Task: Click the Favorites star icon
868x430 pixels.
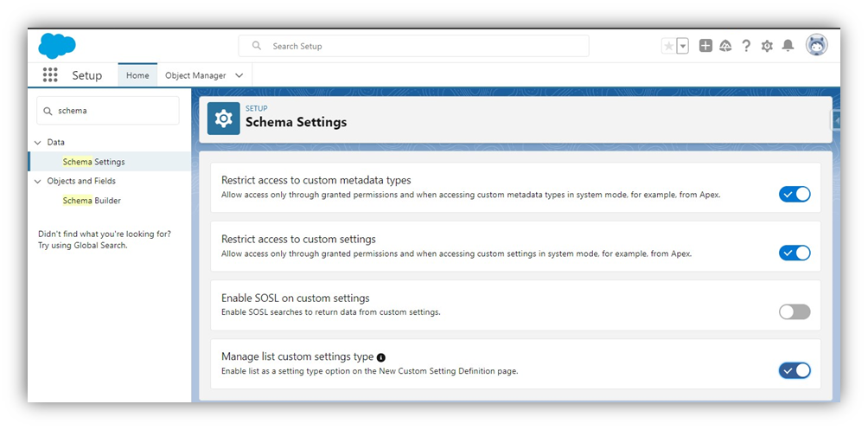Action: (x=668, y=47)
